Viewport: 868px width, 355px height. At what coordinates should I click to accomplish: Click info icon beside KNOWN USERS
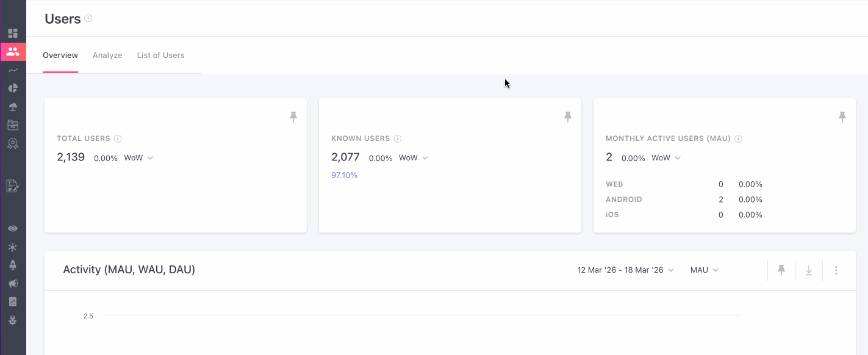coord(398,138)
